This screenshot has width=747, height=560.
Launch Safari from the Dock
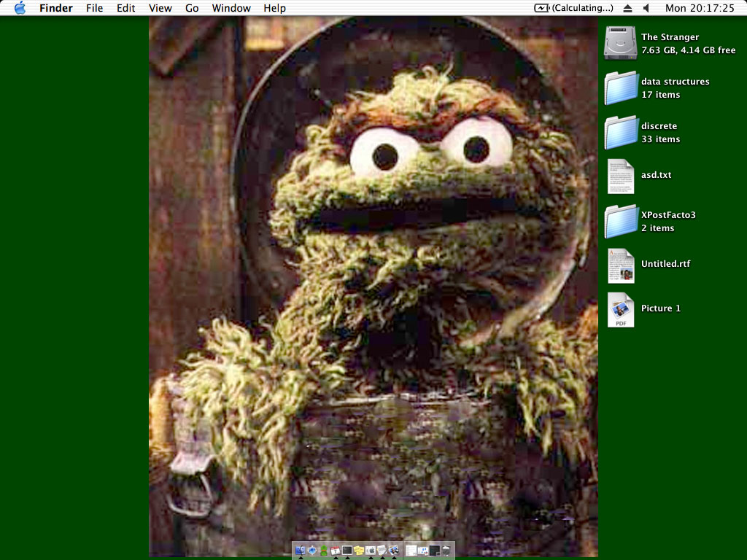click(312, 550)
